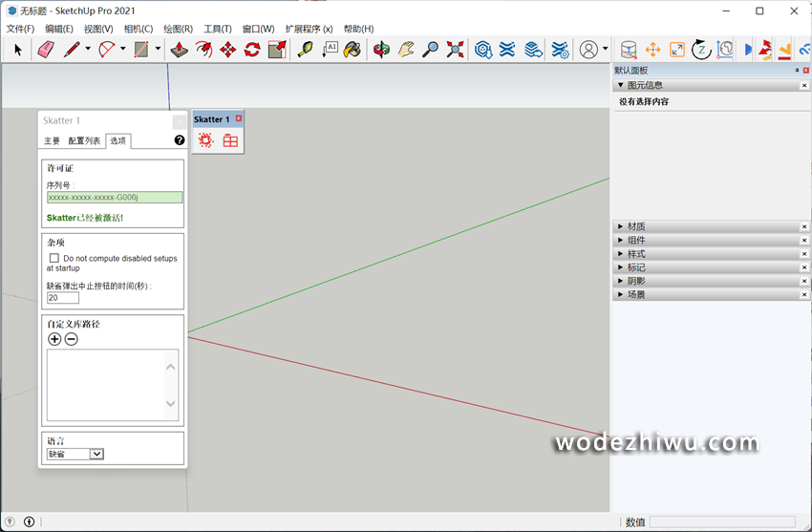Open the 相机(C) menu
This screenshot has height=532, width=812.
[139, 29]
